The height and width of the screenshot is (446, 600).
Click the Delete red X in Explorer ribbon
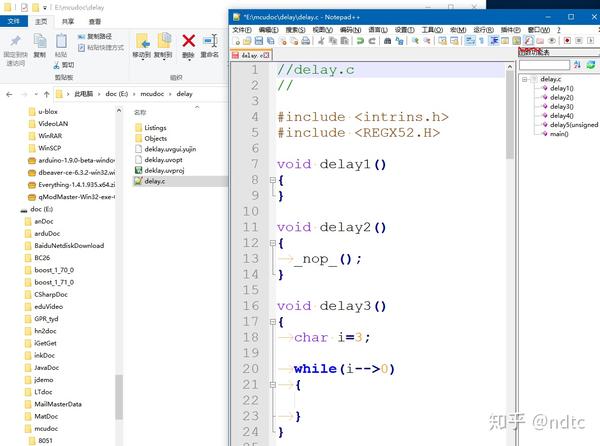(x=188, y=41)
